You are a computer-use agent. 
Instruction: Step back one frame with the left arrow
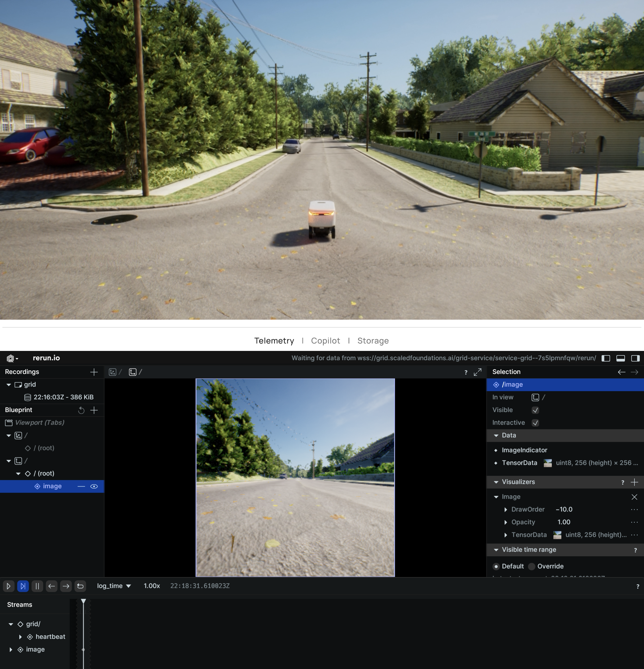[x=52, y=586]
